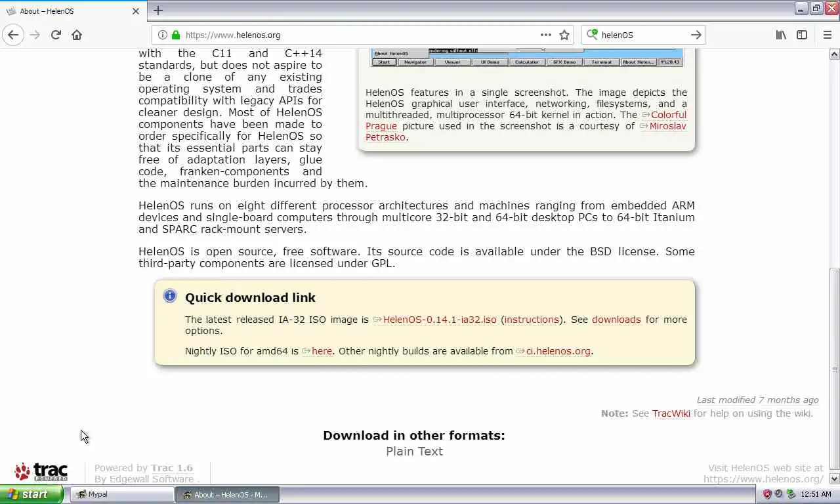Follow the downloads link

[x=616, y=320]
